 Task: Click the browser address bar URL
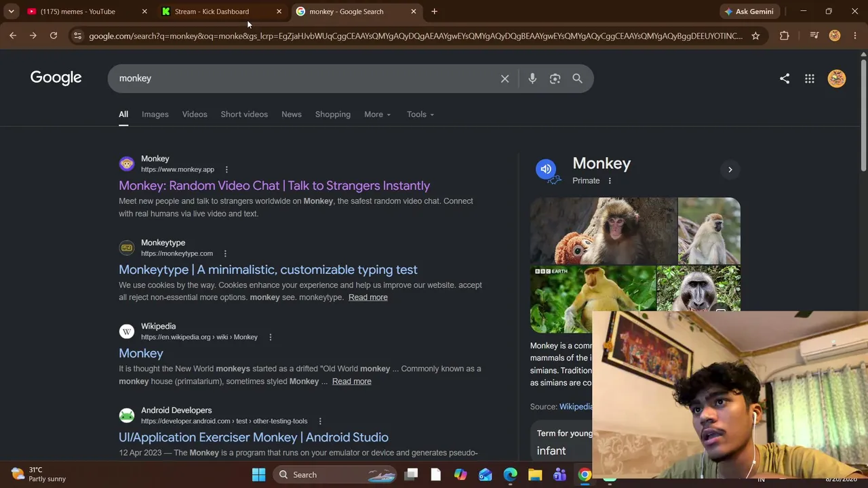point(415,36)
